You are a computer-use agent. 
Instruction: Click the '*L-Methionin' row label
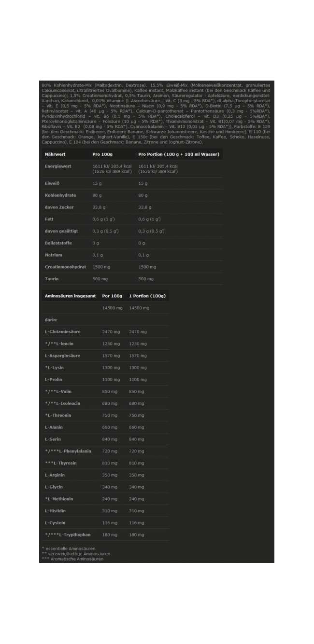coord(59,499)
